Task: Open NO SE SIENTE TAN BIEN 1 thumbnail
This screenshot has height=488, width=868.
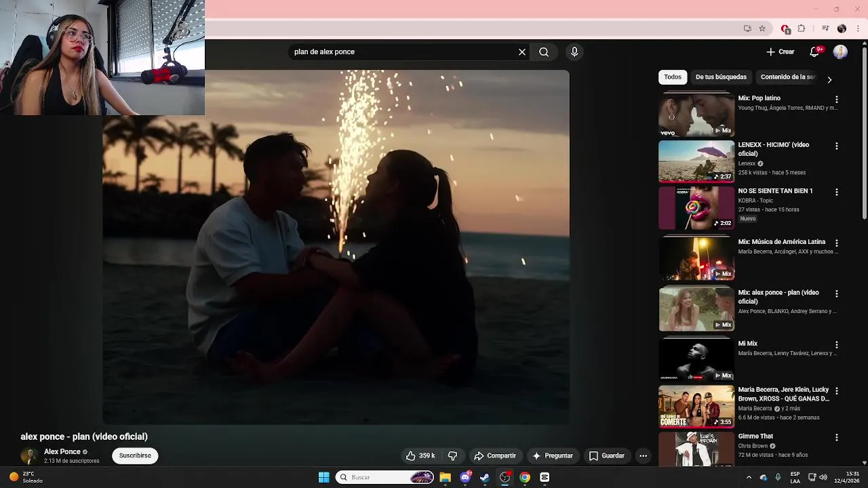Action: (x=696, y=207)
